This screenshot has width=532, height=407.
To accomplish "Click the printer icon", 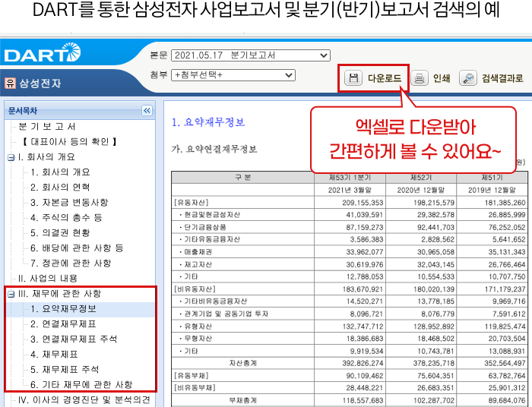I will tap(420, 78).
